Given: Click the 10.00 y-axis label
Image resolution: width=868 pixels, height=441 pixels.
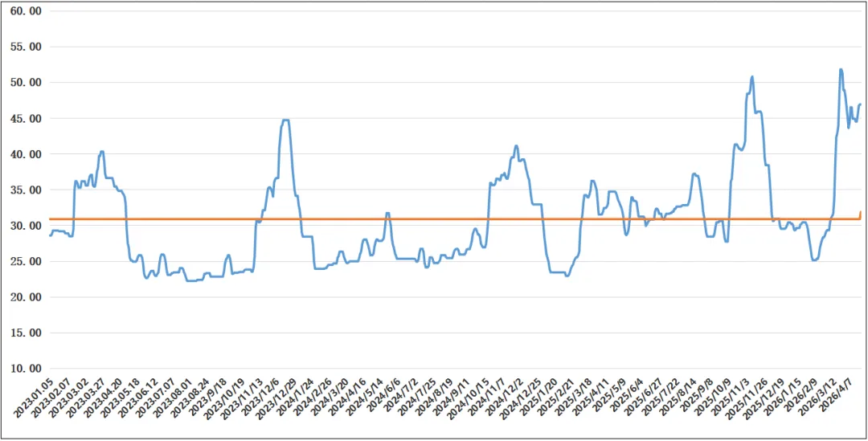Looking at the screenshot, I should [26, 369].
